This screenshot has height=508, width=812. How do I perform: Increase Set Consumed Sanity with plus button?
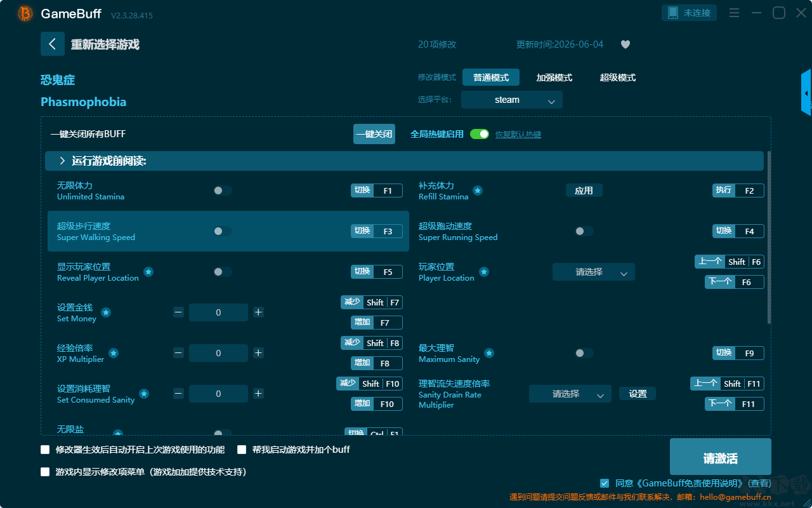pos(258,394)
